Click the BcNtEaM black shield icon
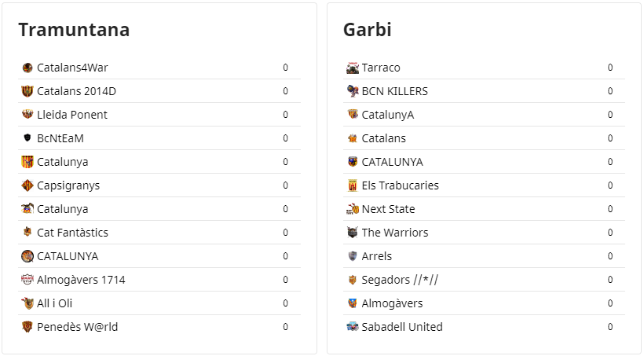 coord(27,138)
